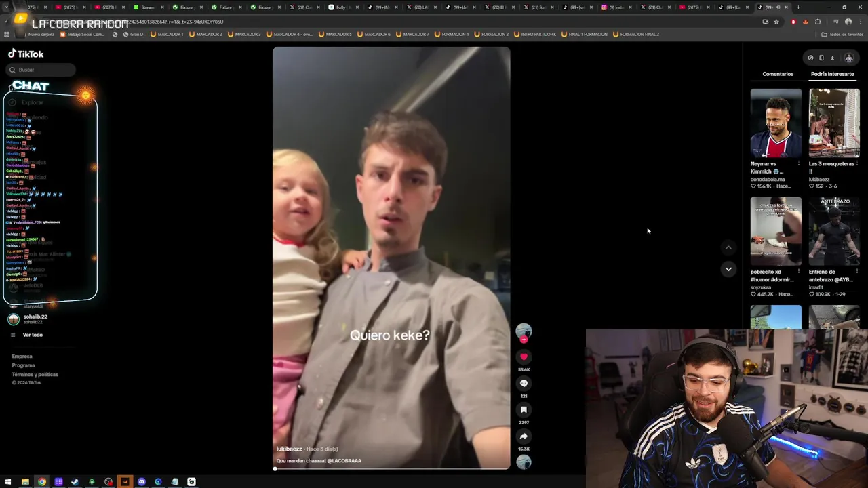Open the INTRO PARTIDO 4K bookmark
This screenshot has width=868, height=488.
[535, 34]
